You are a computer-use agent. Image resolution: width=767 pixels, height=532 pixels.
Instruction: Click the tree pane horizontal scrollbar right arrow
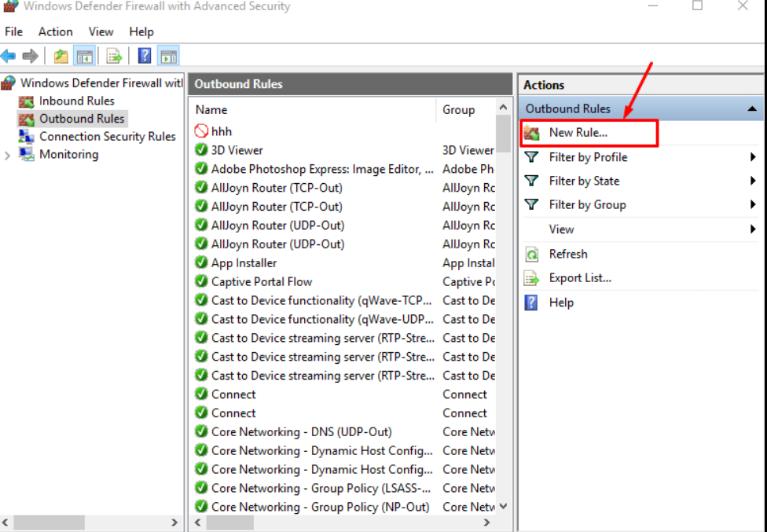tap(174, 523)
